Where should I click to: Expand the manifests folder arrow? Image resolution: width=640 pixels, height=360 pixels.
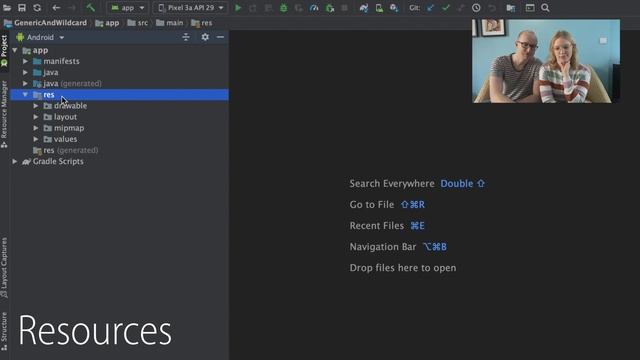point(25,61)
